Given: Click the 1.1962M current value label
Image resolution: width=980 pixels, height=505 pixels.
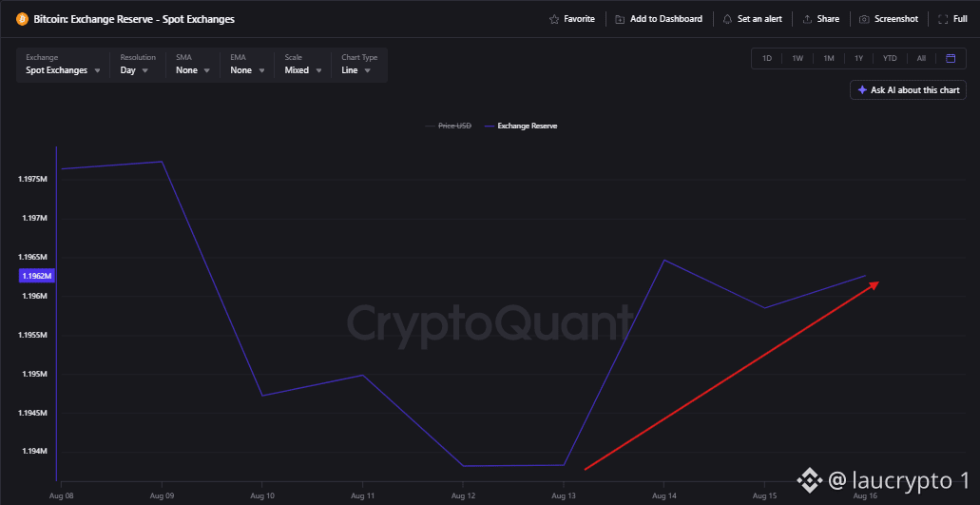Looking at the screenshot, I should [x=37, y=276].
